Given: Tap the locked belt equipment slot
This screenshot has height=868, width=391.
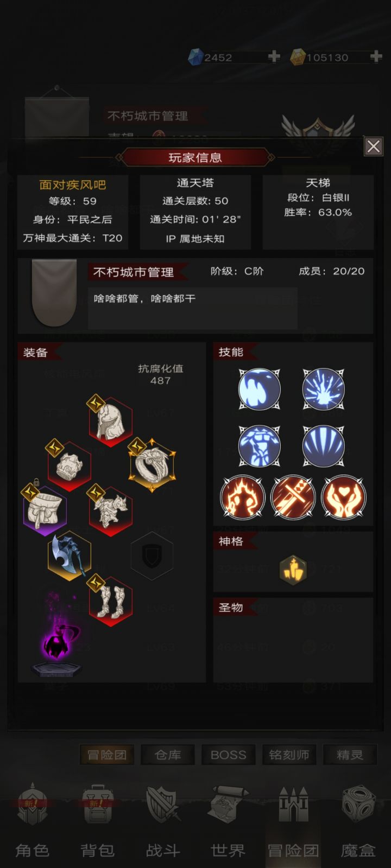Looking at the screenshot, I should tap(45, 510).
